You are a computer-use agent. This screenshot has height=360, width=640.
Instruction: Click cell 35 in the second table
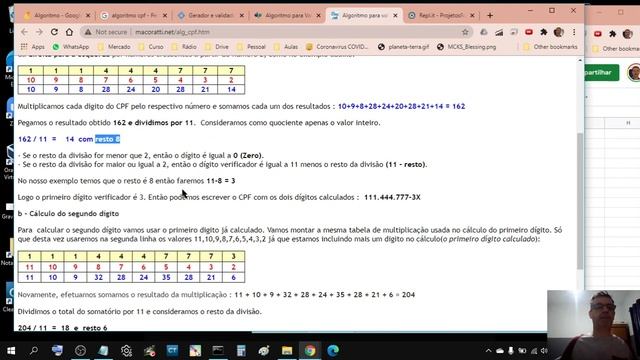click(x=166, y=277)
